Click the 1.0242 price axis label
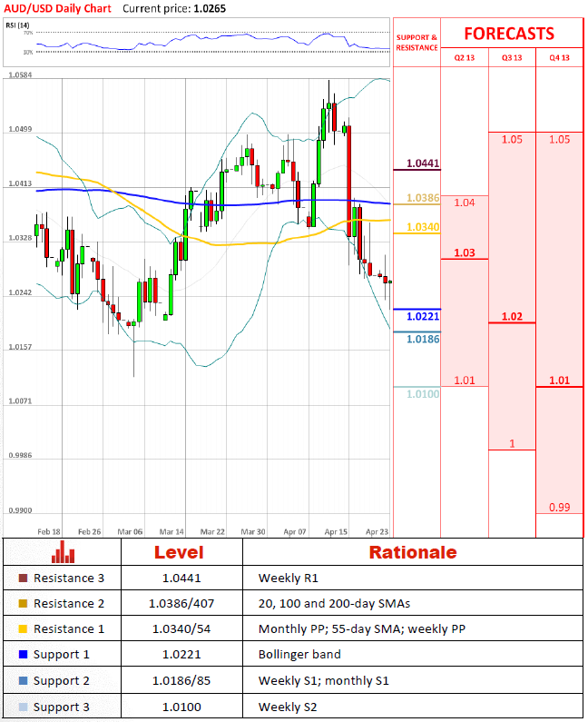Screen dimensions: 588x722 [20, 292]
